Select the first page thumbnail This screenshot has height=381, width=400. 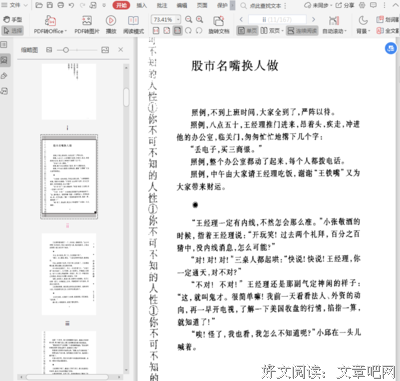[69, 91]
